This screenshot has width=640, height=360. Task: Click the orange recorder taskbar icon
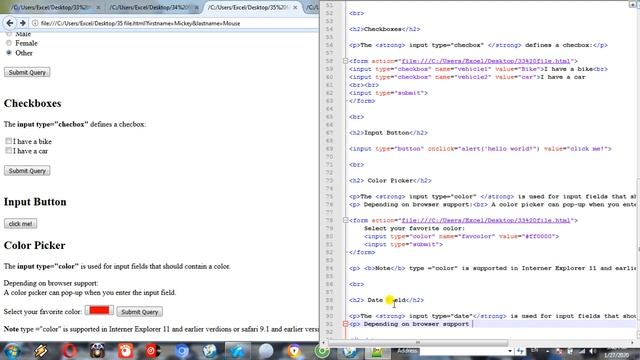[x=125, y=351]
